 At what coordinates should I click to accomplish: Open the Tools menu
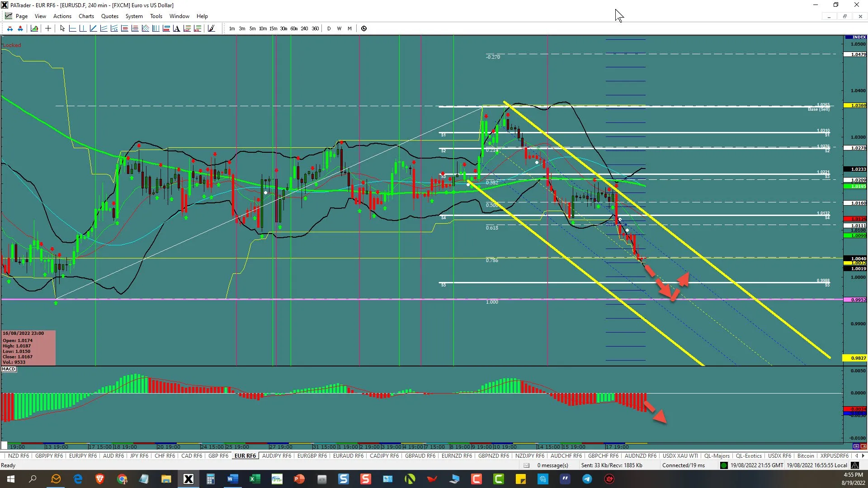click(156, 16)
